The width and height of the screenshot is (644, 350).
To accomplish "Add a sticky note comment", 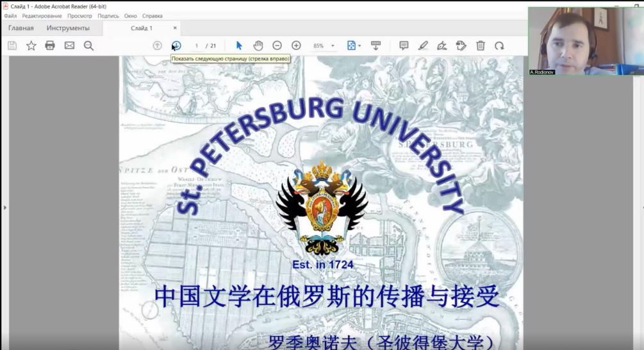I will point(404,46).
